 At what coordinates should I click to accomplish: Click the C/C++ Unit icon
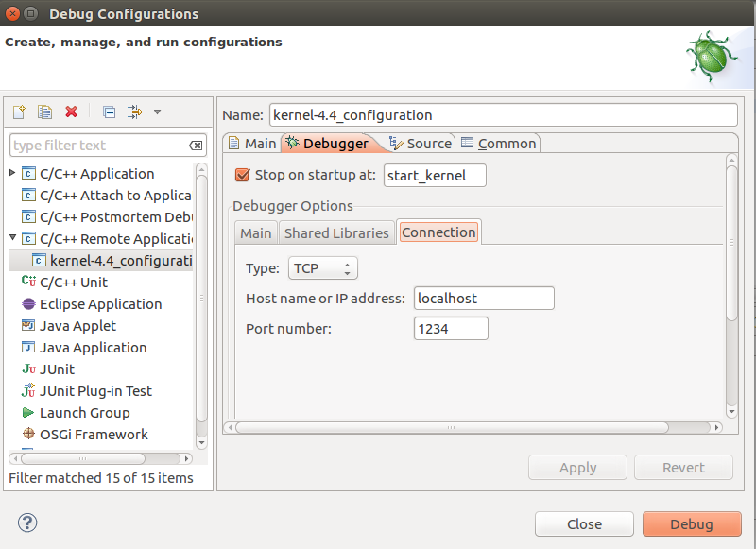point(28,282)
